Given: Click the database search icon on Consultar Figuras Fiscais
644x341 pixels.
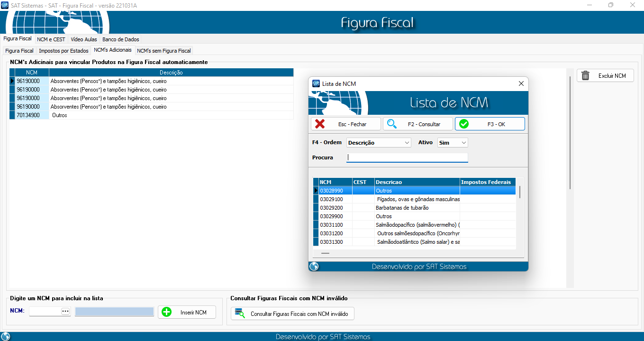Looking at the screenshot, I should (240, 313).
